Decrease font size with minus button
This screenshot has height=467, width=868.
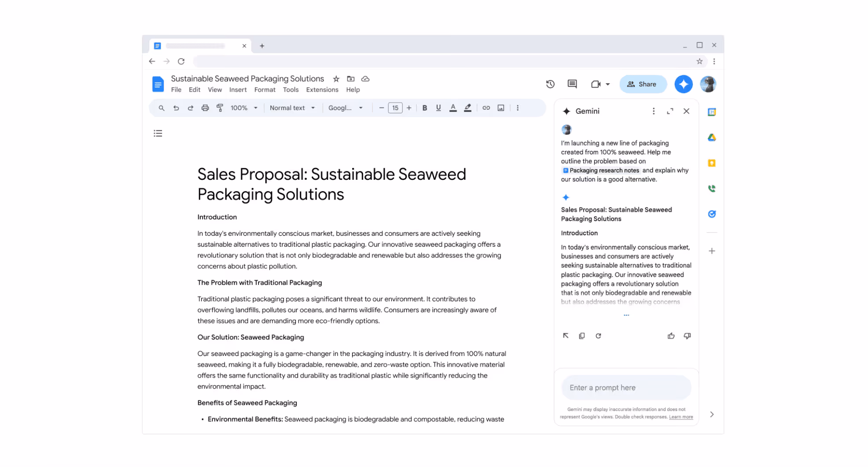[x=382, y=108]
